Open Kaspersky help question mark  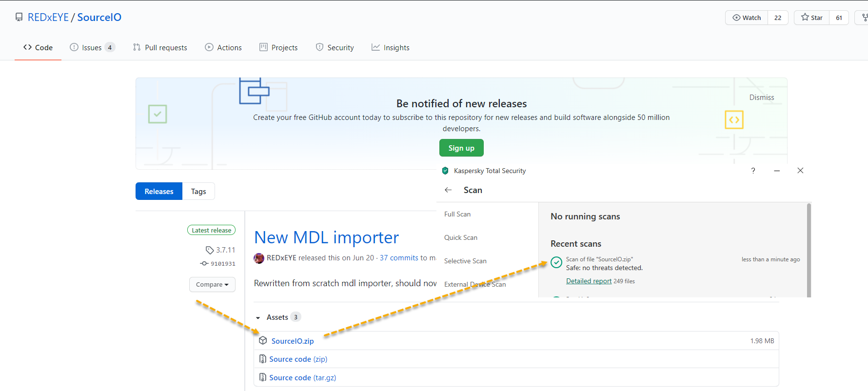(x=753, y=171)
